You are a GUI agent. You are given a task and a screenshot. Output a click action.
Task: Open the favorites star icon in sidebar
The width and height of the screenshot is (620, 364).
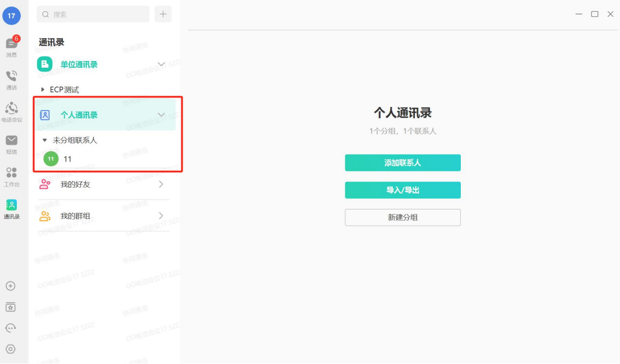12,307
